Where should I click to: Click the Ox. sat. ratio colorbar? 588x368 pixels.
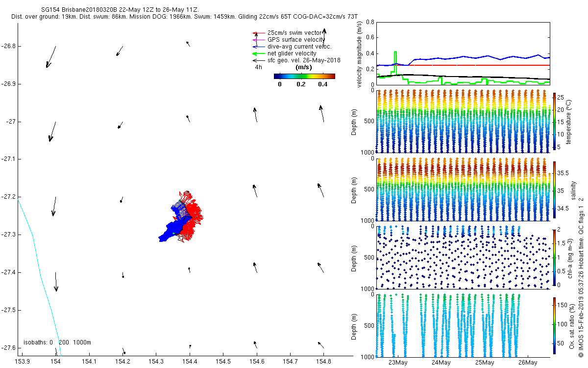click(554, 325)
